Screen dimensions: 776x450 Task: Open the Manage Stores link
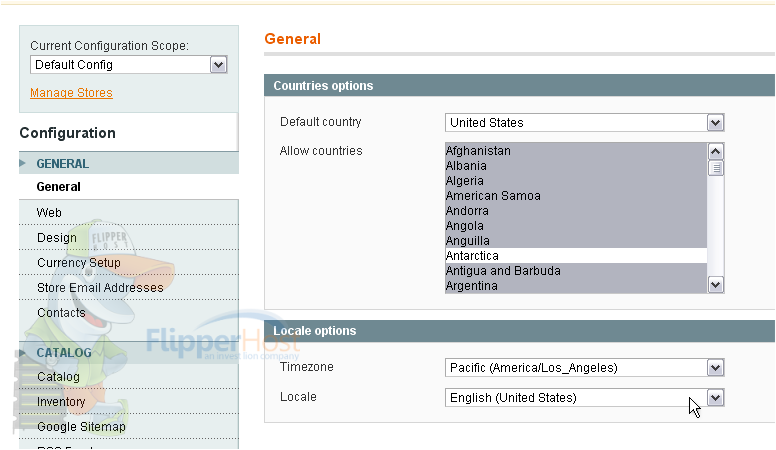tap(71, 93)
